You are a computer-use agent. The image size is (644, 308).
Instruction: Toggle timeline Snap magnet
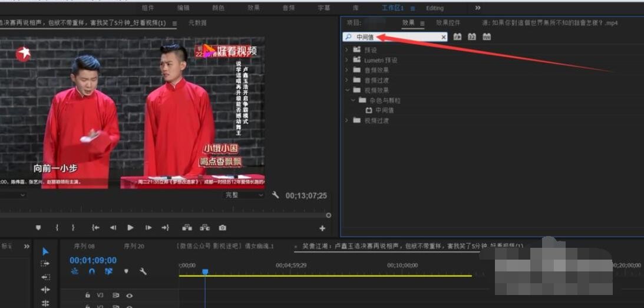click(x=92, y=271)
